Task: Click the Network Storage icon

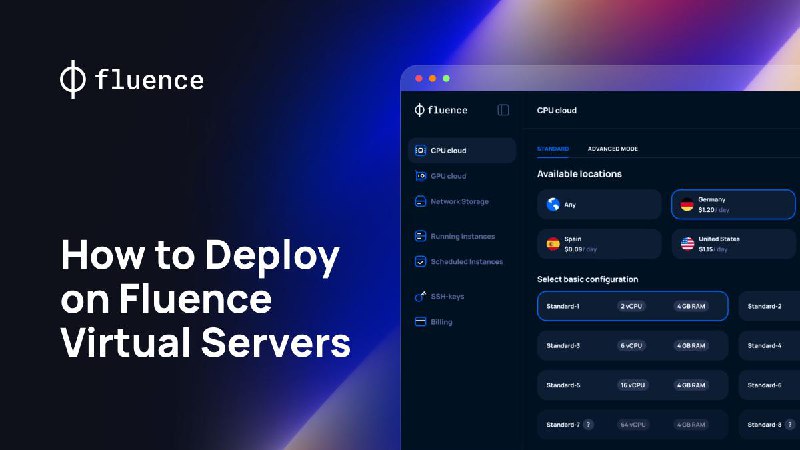Action: 420,202
